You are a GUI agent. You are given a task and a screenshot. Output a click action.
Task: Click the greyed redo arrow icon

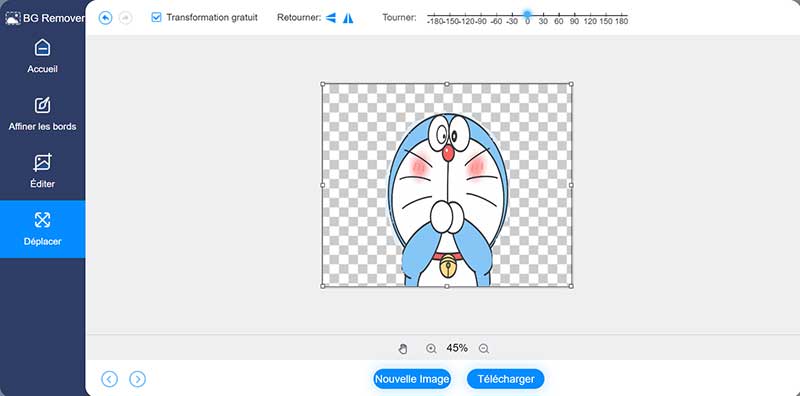[x=125, y=18]
